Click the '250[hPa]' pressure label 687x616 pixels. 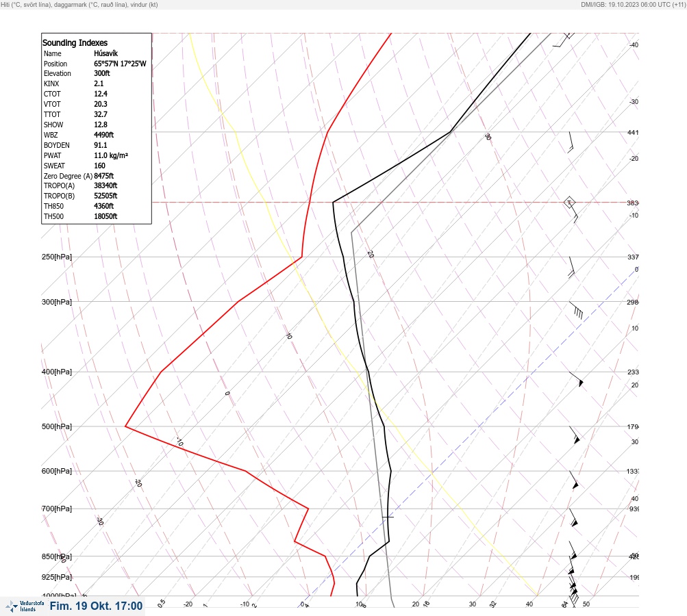point(57,257)
